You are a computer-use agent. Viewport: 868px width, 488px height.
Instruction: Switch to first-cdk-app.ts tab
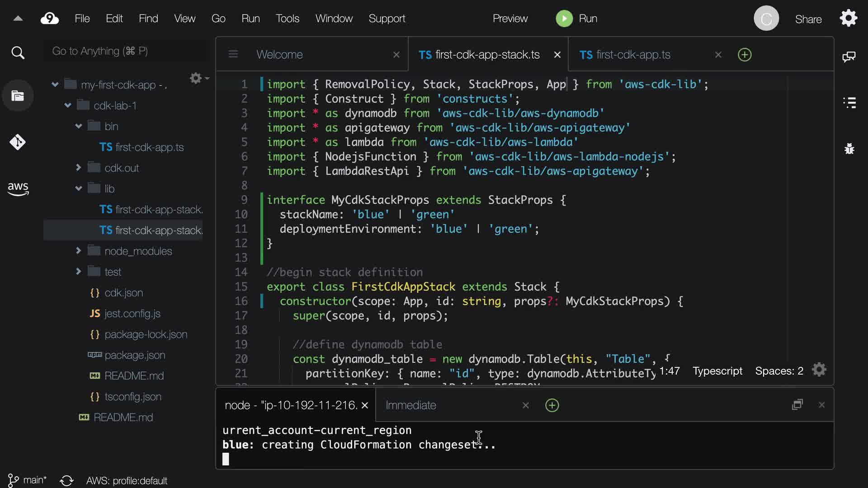click(x=633, y=55)
